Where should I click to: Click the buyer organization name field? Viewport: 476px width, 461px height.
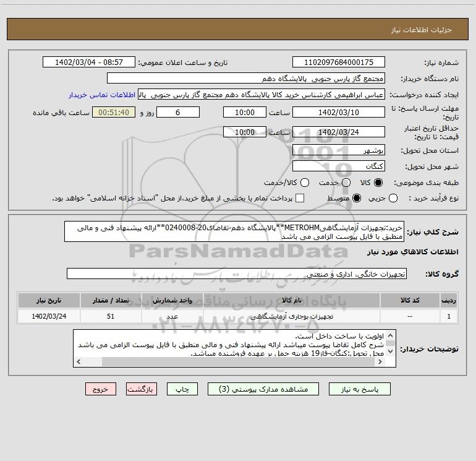click(x=246, y=78)
